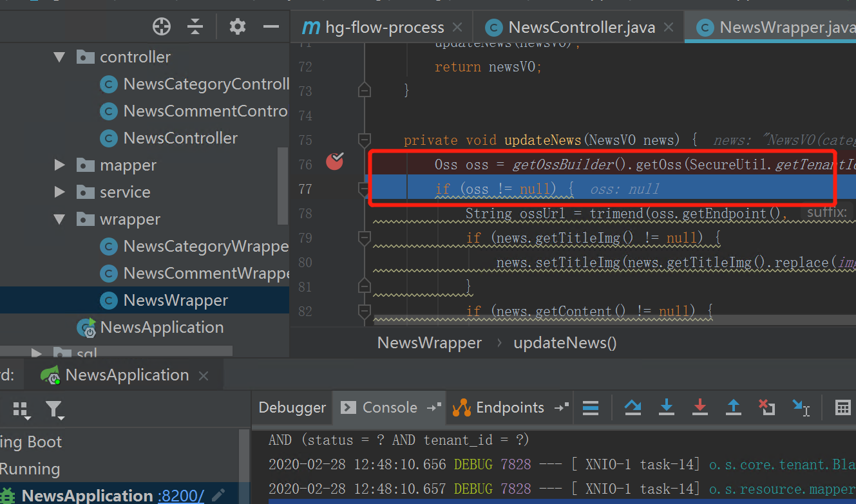Click the project tree vertical scrollbar
The width and height of the screenshot is (856, 504).
coord(282,185)
